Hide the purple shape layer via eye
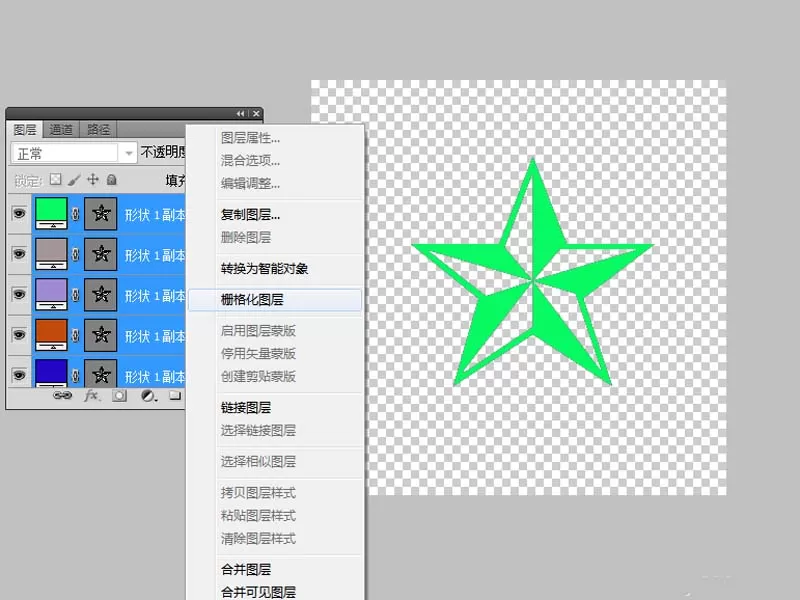 (19, 294)
